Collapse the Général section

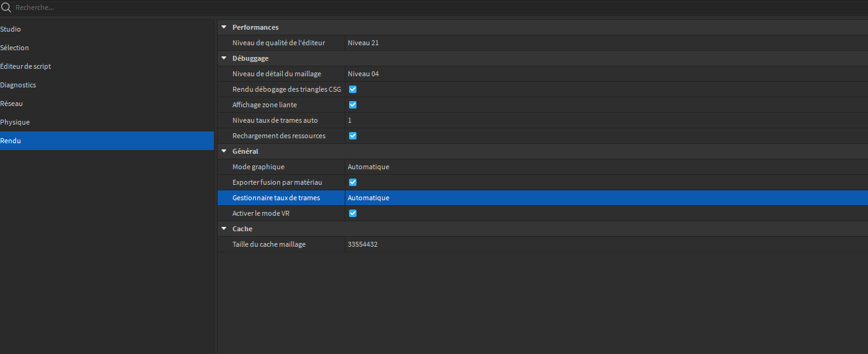coord(224,151)
